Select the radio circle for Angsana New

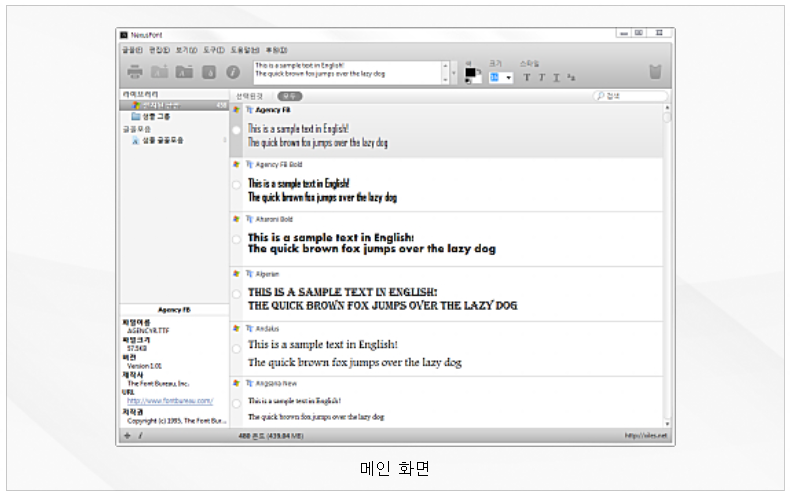[x=236, y=403]
